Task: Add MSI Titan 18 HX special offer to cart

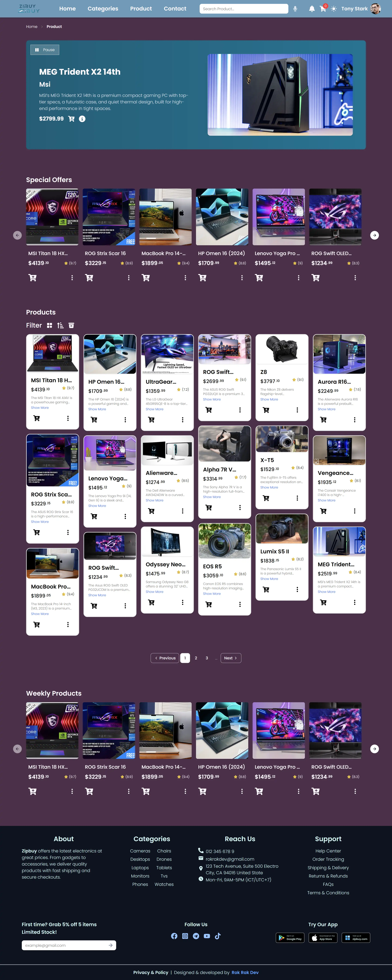Action: coord(33,278)
